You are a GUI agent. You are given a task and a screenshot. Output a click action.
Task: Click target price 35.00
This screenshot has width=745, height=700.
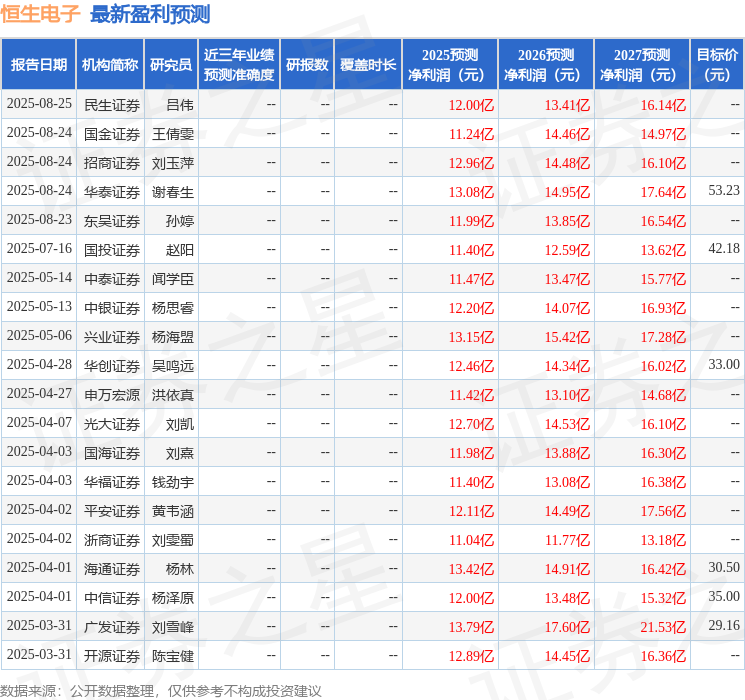(x=724, y=596)
